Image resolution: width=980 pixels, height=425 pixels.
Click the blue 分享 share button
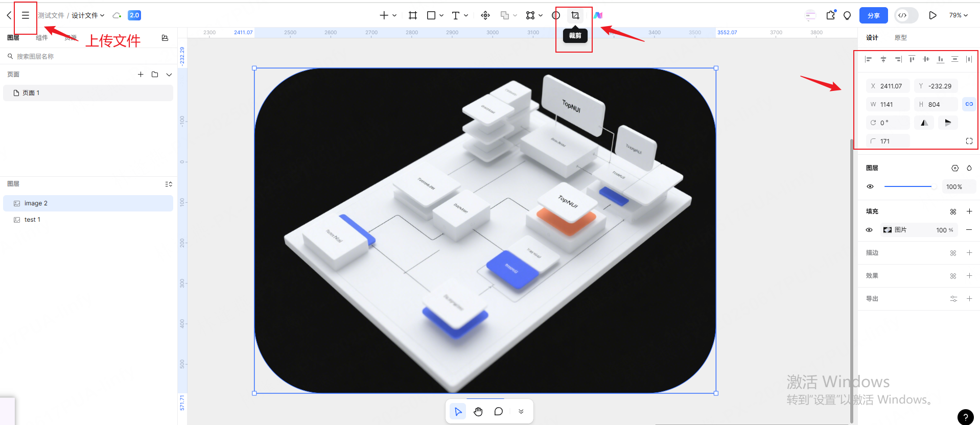pyautogui.click(x=874, y=15)
